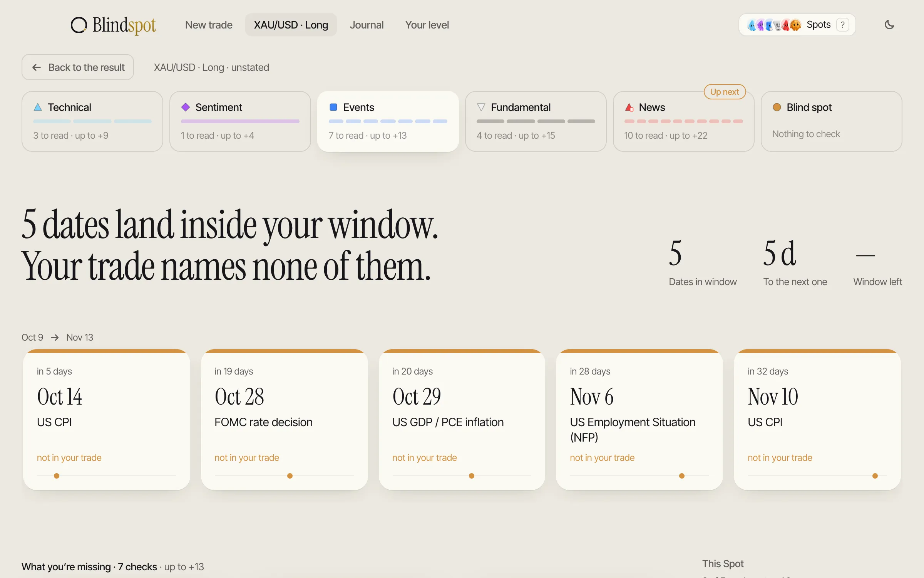
Task: Open the Fundamental tab
Action: point(536,121)
